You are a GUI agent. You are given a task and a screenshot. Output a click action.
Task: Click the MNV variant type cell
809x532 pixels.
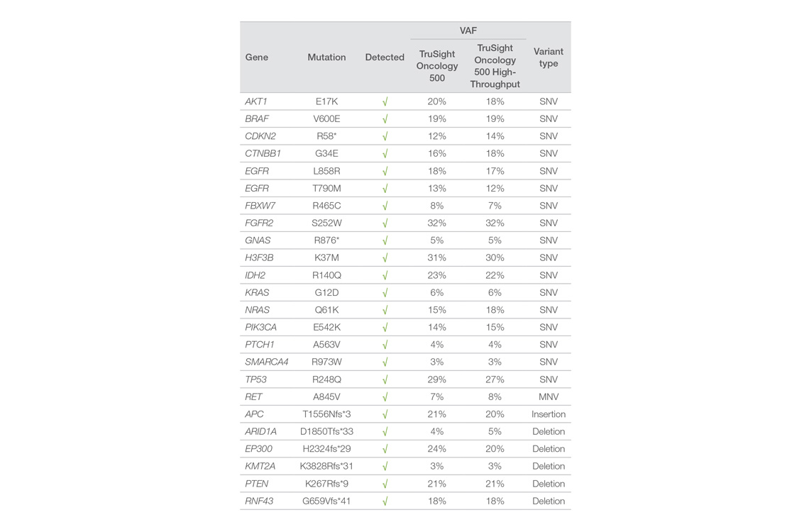549,397
